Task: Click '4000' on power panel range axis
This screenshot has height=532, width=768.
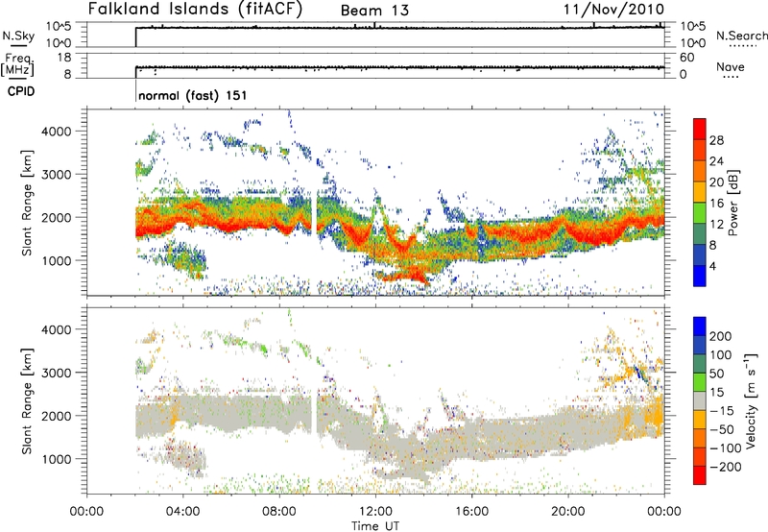Action: [56, 132]
